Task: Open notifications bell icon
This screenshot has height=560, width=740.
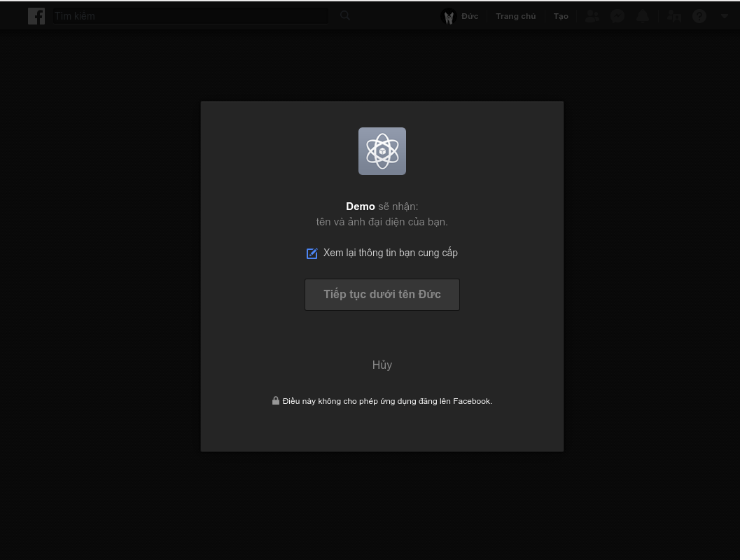Action: point(642,16)
